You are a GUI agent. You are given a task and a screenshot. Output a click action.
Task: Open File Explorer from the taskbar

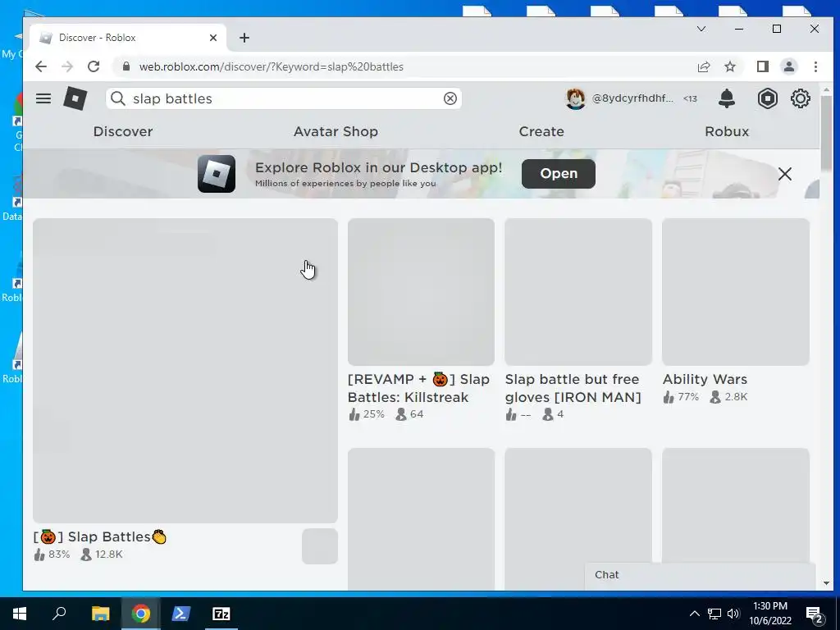(x=100, y=614)
